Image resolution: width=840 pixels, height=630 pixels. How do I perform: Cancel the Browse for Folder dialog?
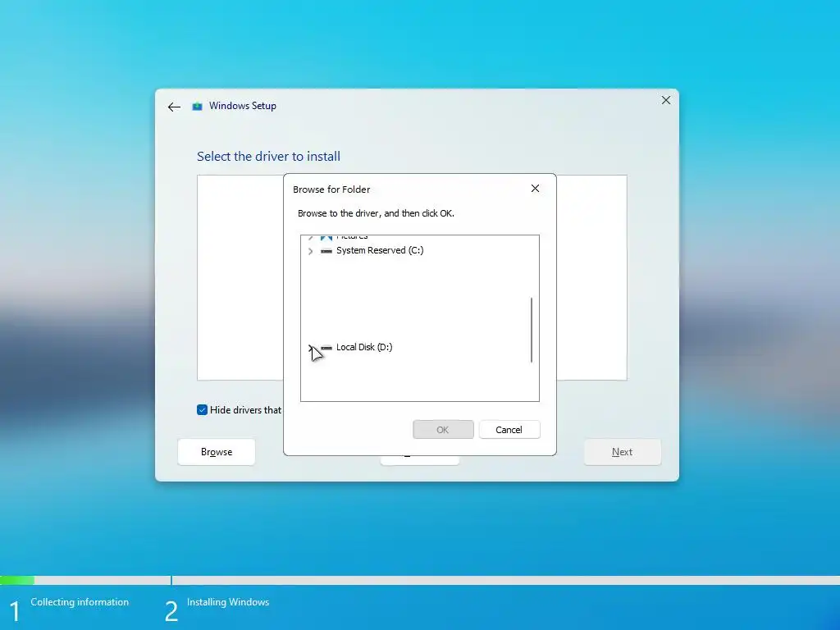[509, 430]
